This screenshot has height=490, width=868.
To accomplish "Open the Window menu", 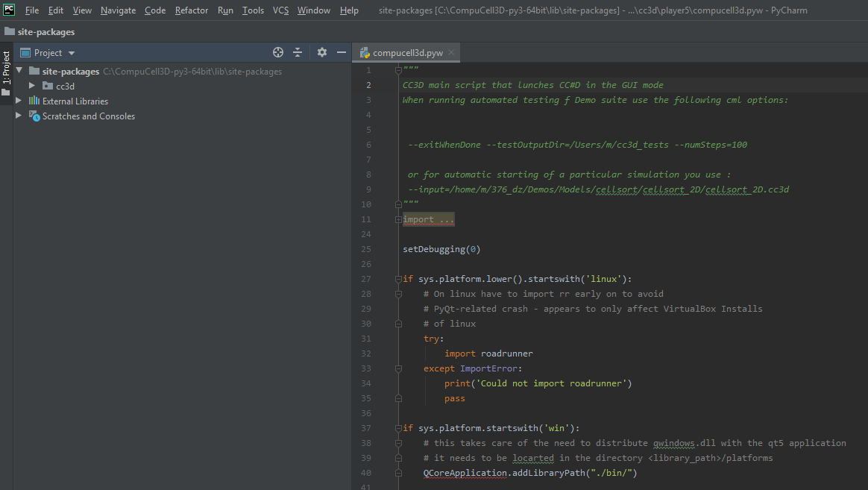I will [x=313, y=10].
